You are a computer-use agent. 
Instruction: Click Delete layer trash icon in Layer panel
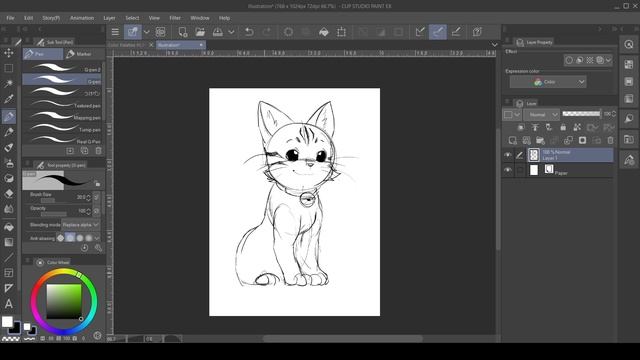point(610,141)
